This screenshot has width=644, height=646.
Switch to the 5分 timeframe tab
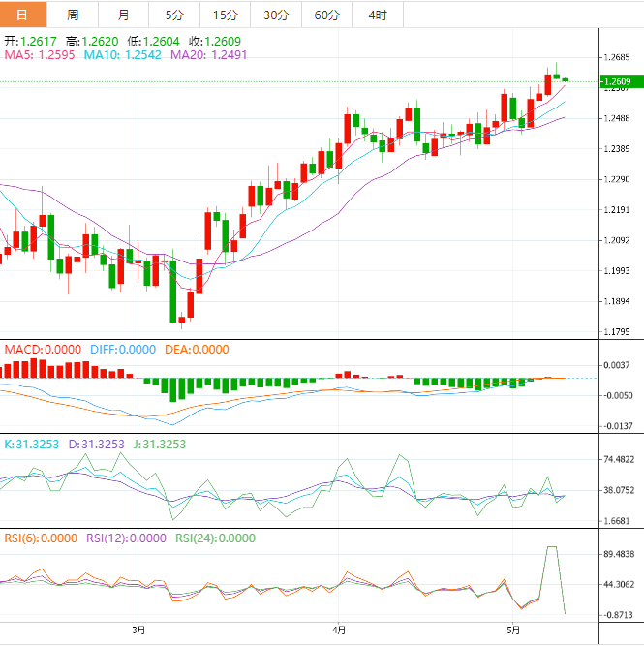coord(173,15)
